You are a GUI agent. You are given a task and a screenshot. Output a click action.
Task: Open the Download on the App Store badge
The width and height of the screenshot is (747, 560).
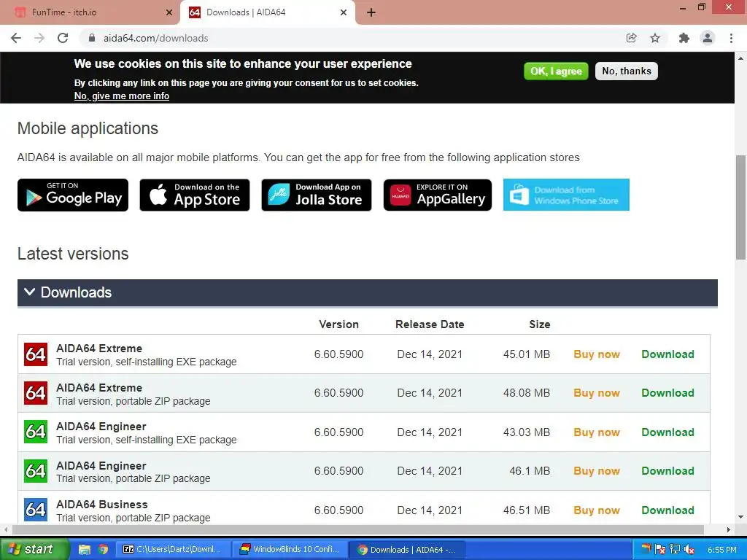click(195, 195)
